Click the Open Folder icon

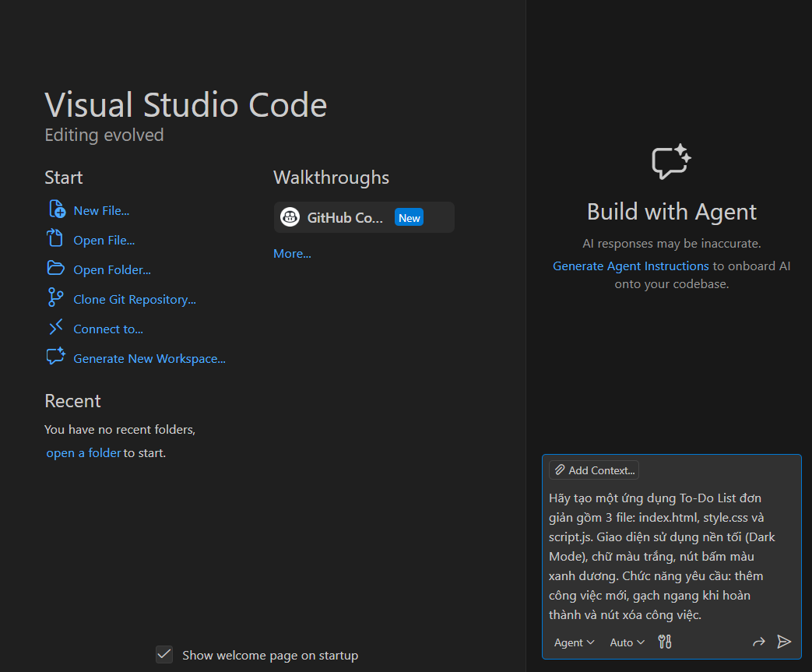click(x=54, y=268)
